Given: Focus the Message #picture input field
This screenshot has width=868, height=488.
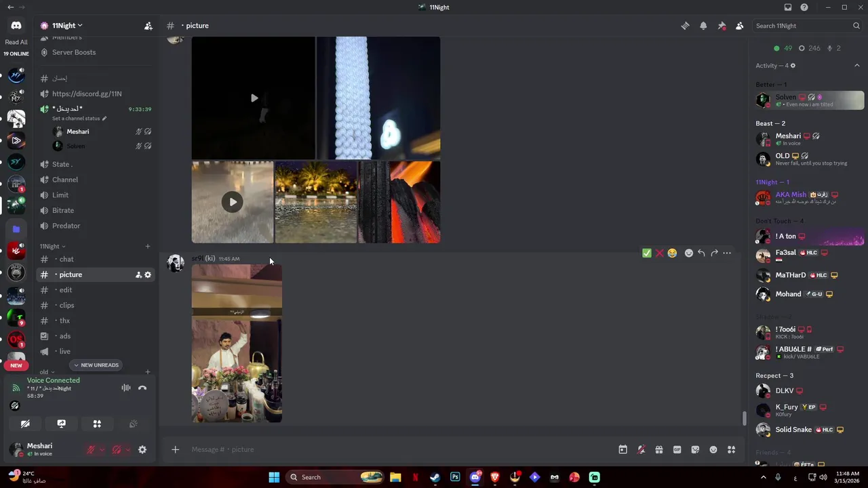Looking at the screenshot, I should click(400, 449).
